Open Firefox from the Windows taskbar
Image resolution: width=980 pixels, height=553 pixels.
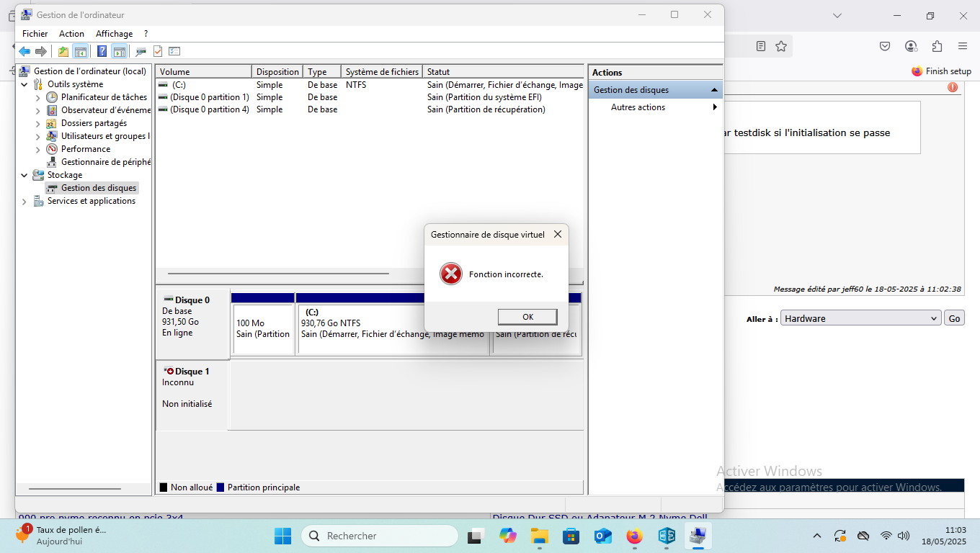[x=634, y=536]
